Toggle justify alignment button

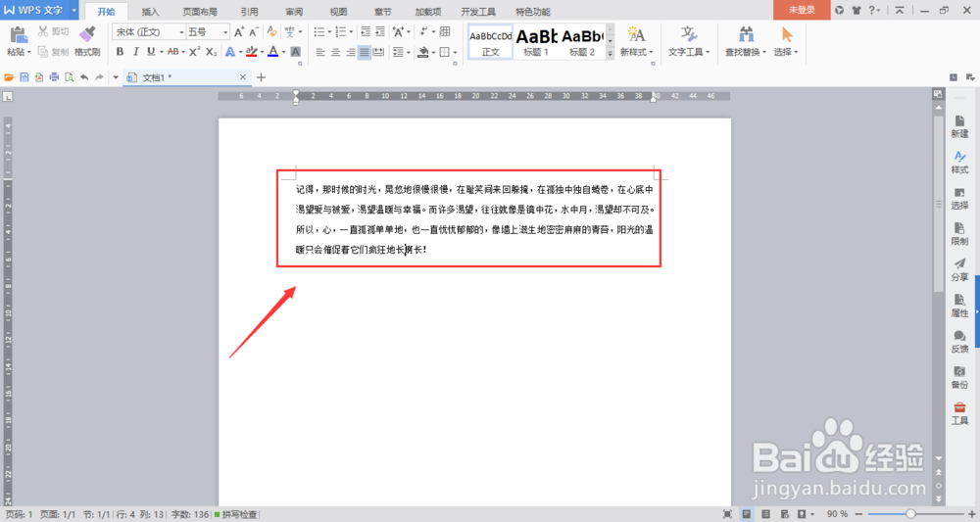click(x=365, y=52)
